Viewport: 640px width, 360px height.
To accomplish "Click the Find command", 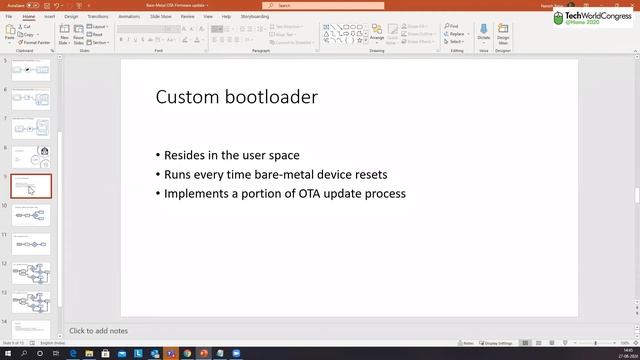I will (x=451, y=26).
